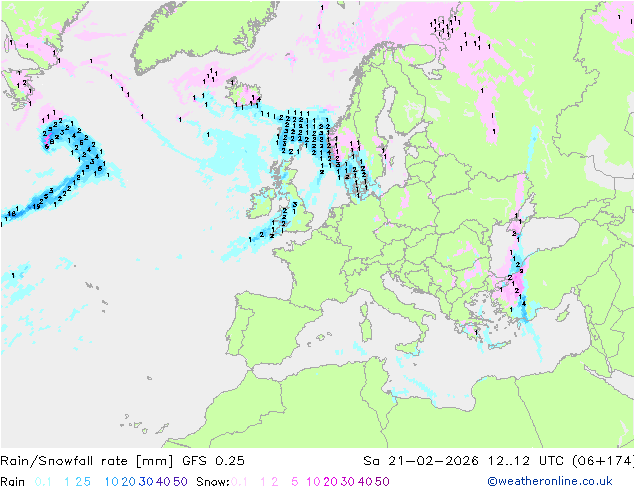Screen dimensions: 634x490
Task: Select the rain legend value 30
Action: pos(146,482)
